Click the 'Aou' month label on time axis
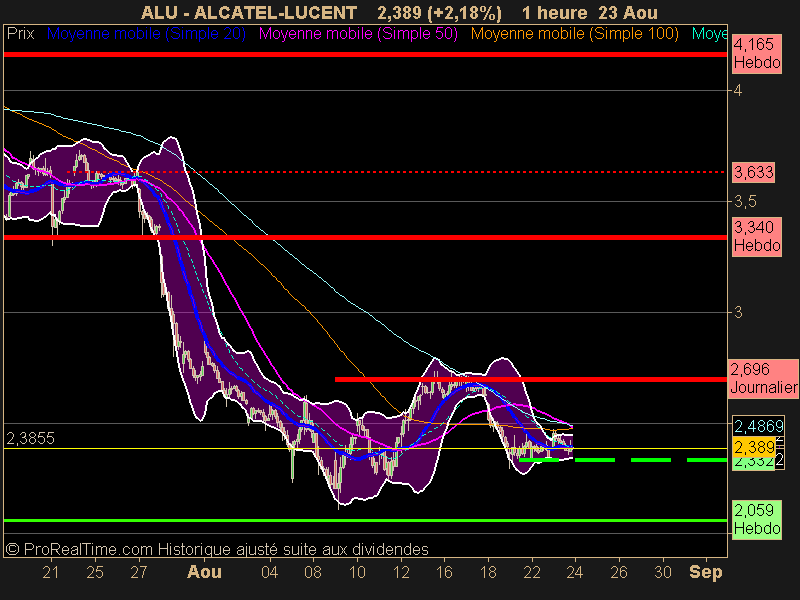 204,572
